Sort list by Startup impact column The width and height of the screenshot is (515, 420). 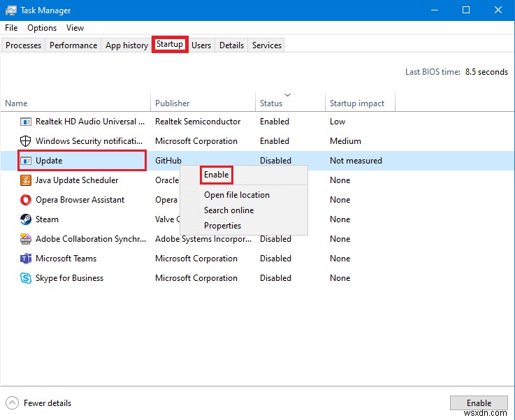click(x=357, y=103)
